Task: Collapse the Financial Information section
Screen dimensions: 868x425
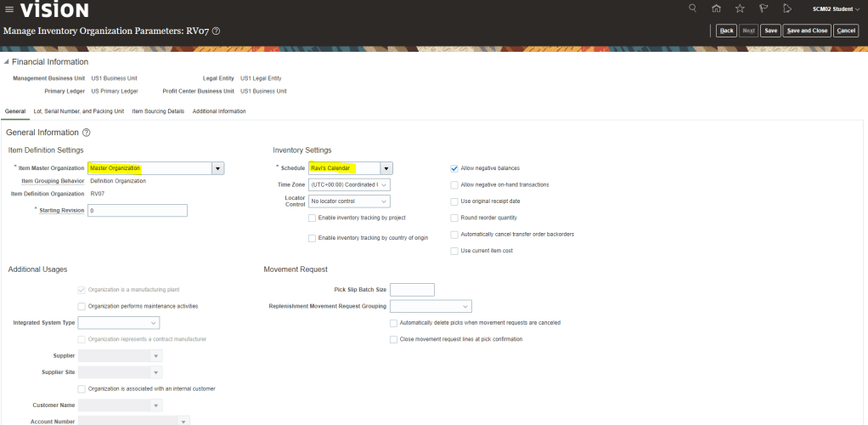Action: (x=8, y=62)
